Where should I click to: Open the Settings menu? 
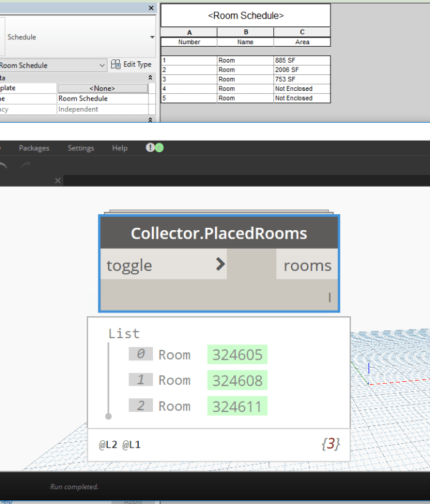(80, 148)
